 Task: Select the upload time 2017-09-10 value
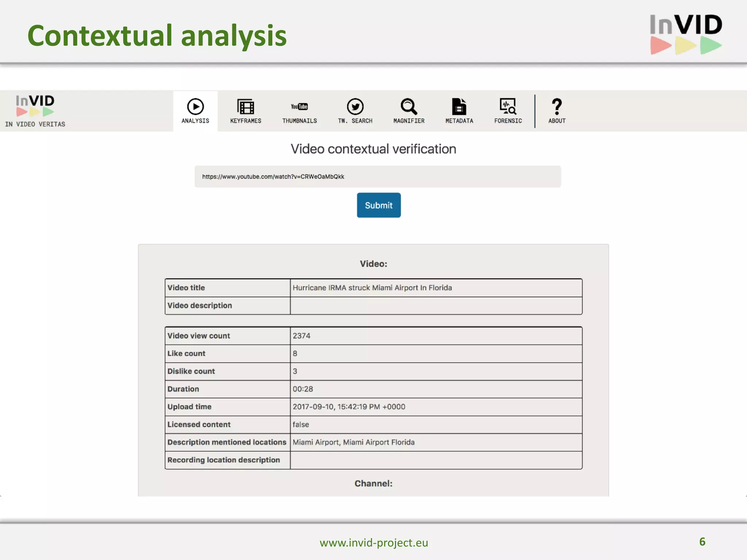(349, 407)
